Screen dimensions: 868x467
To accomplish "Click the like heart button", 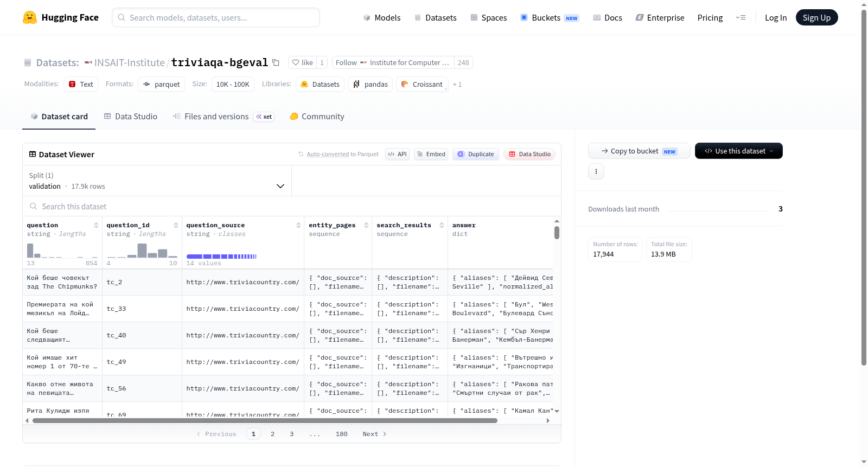I will coord(303,62).
